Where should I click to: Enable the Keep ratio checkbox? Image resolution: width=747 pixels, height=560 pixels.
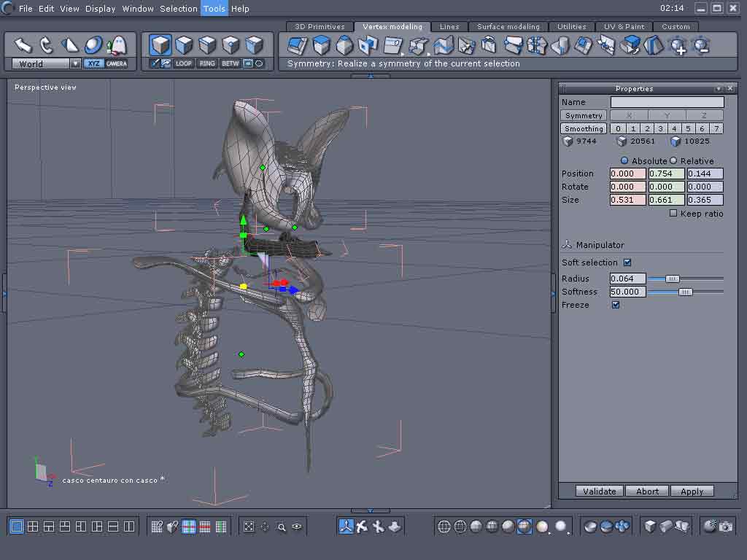pyautogui.click(x=673, y=214)
